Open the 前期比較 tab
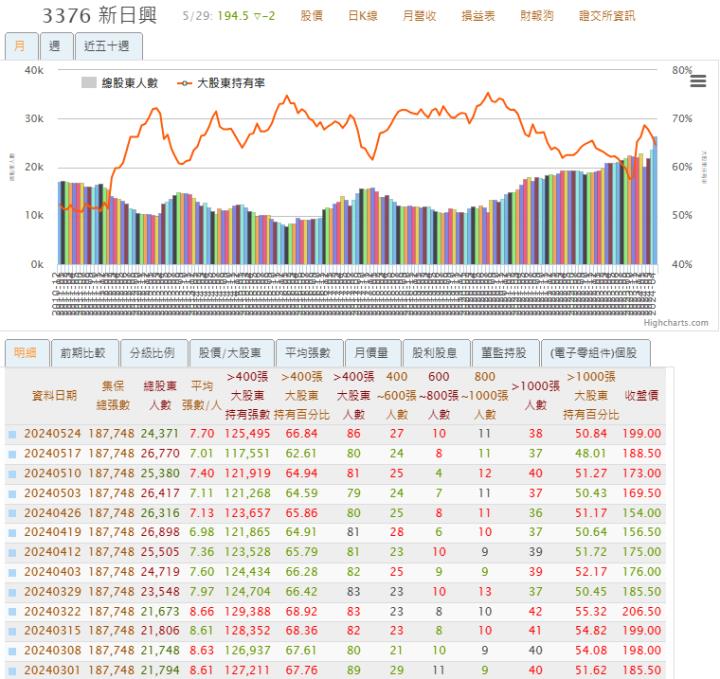The image size is (720, 679). [x=84, y=353]
